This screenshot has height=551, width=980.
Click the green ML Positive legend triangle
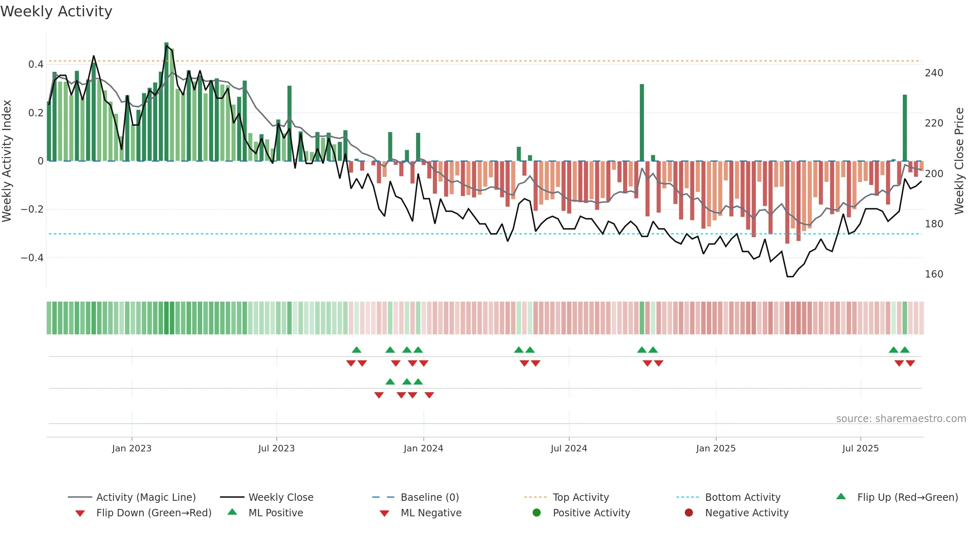tap(232, 512)
